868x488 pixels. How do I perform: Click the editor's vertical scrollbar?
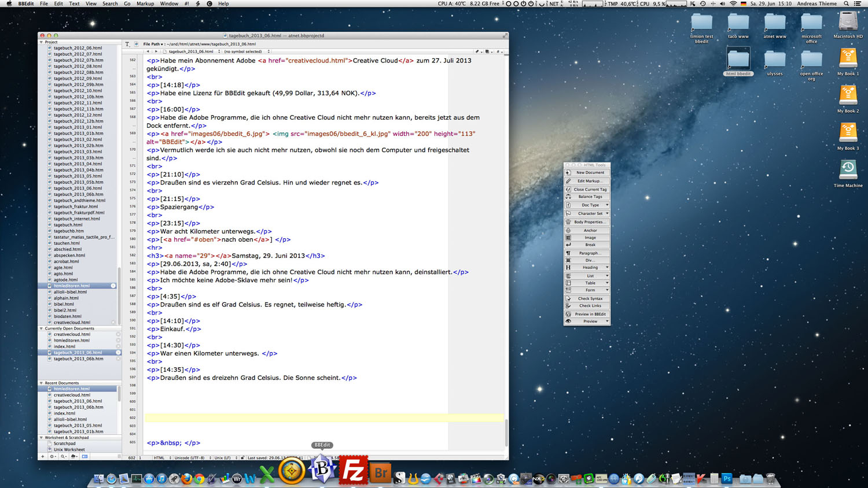click(506, 432)
